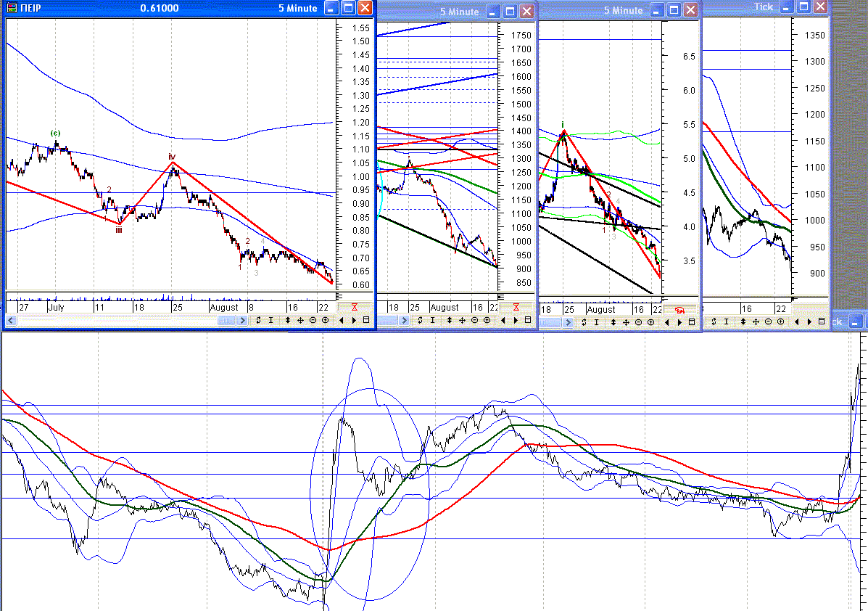Step back with left triangle in 3.5–6.5 scale chart
Screen dimensions: 868x611
click(x=667, y=322)
